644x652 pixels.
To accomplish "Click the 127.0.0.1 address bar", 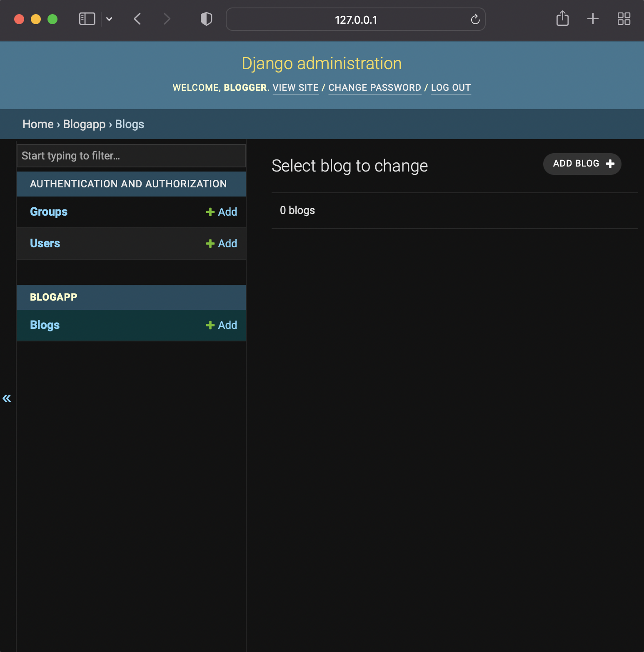I will pos(355,19).
